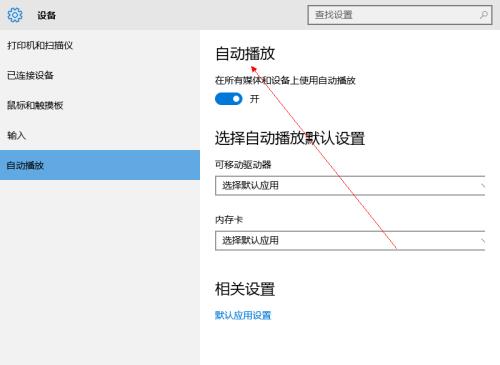This screenshot has width=500, height=365.
Task: Turn off the autoplay toggle switch
Action: (229, 99)
